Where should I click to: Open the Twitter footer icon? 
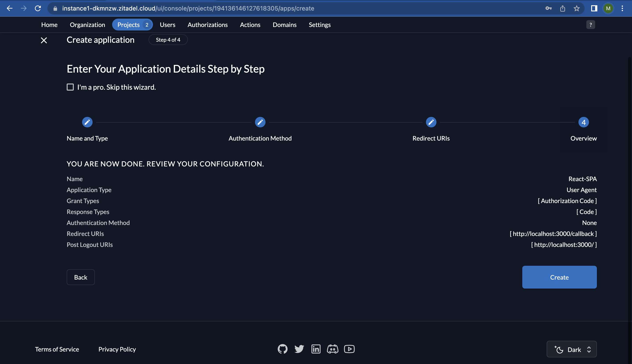[299, 349]
